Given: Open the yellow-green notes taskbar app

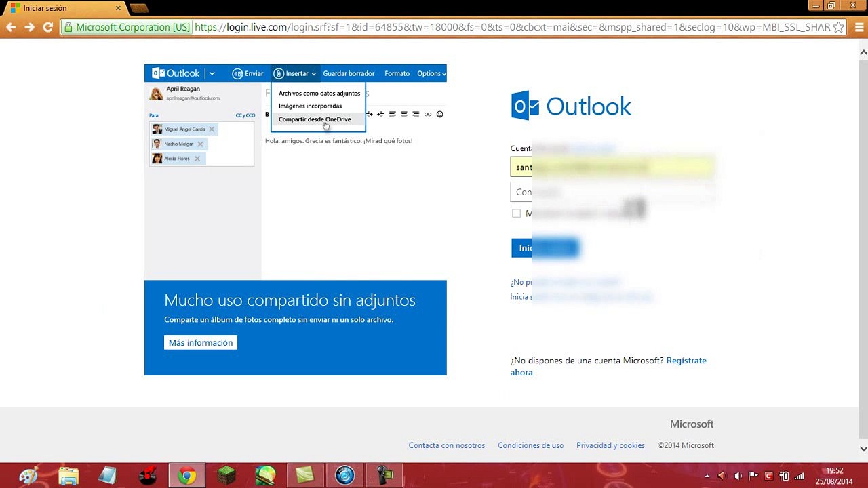Looking at the screenshot, I should click(x=305, y=476).
